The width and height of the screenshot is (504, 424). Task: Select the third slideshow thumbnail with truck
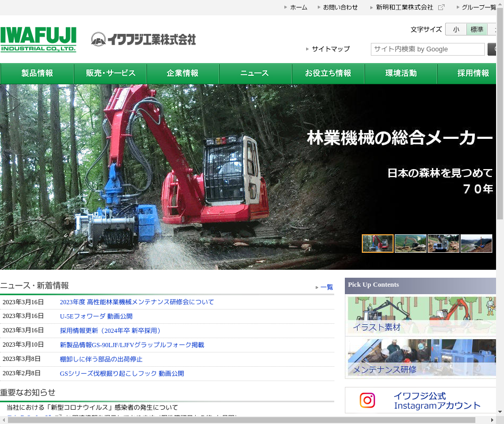point(443,243)
